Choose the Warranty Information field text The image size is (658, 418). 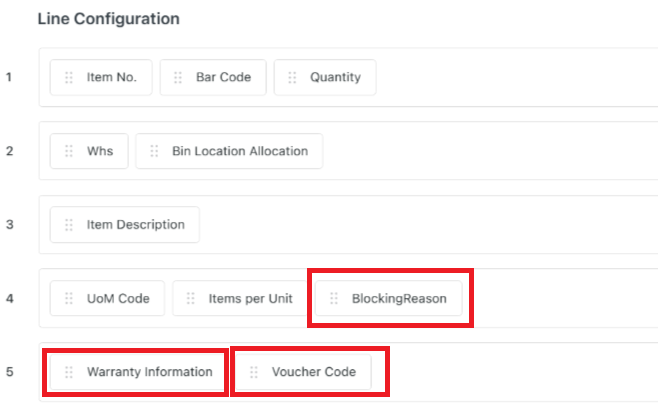click(149, 372)
